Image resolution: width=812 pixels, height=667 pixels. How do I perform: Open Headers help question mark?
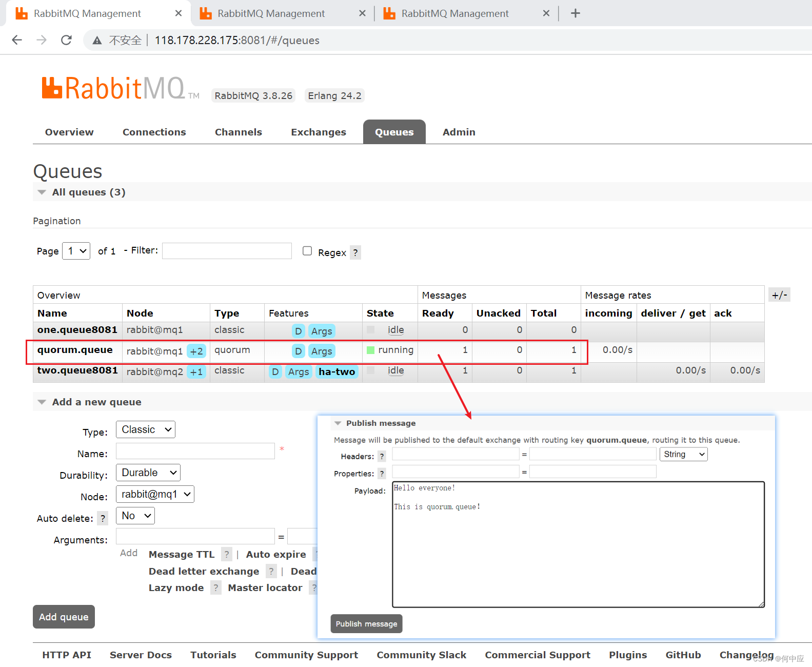click(x=382, y=456)
